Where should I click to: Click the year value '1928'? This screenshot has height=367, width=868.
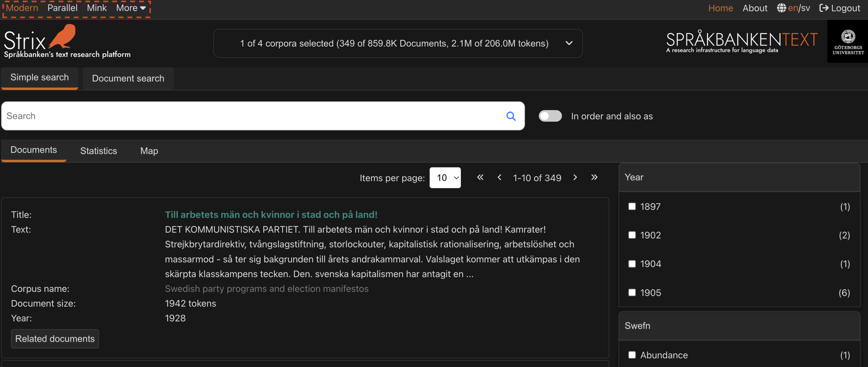[175, 318]
